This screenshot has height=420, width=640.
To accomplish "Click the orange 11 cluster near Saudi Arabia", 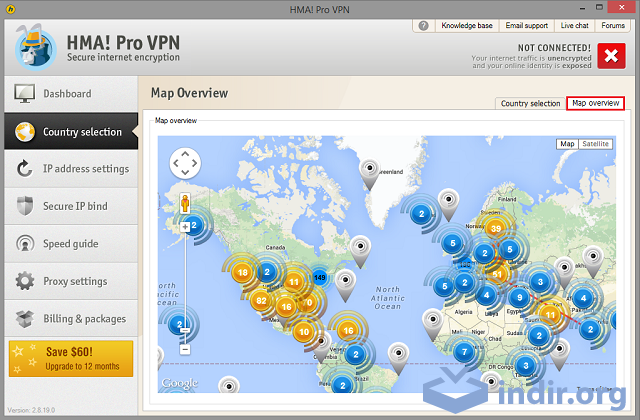I will (550, 315).
